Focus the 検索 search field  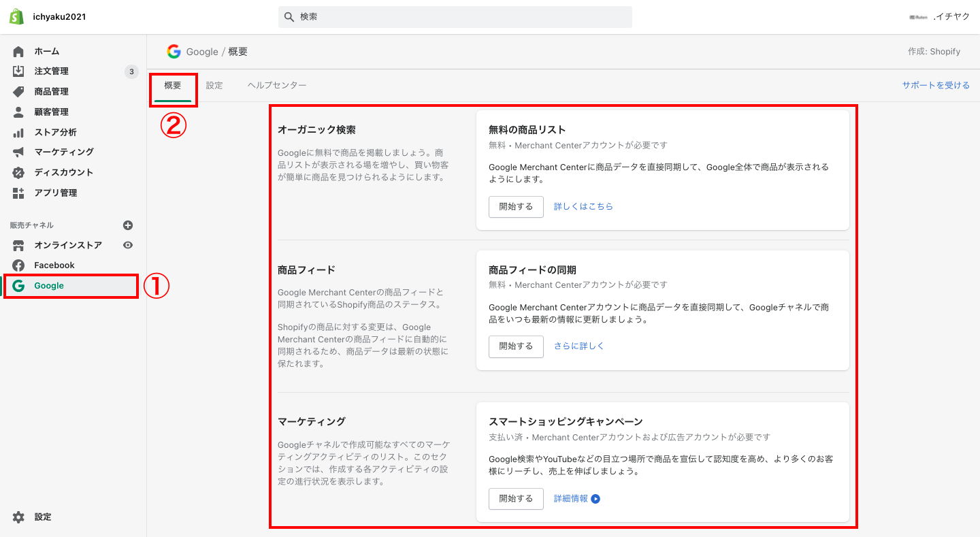click(x=455, y=17)
